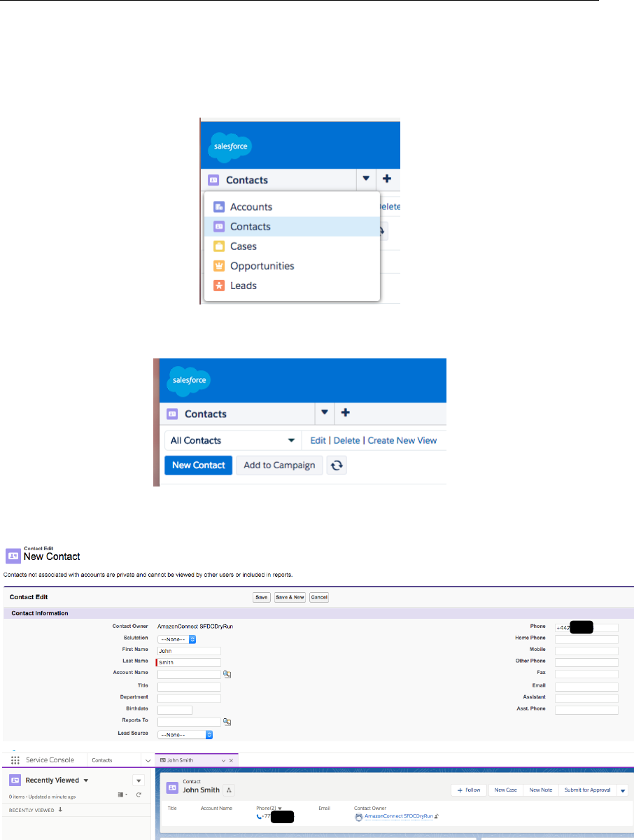Image resolution: width=634 pixels, height=840 pixels.
Task: Click the Last Name field containing Smith
Action: (x=189, y=661)
